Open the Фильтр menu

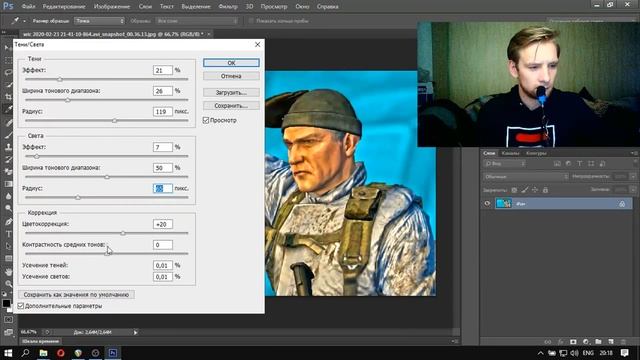point(228,7)
